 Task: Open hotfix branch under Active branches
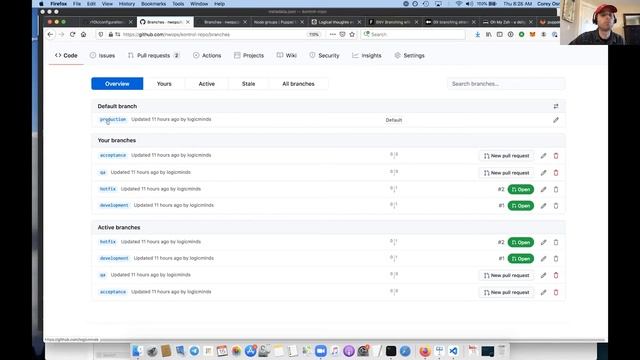pyautogui.click(x=108, y=242)
